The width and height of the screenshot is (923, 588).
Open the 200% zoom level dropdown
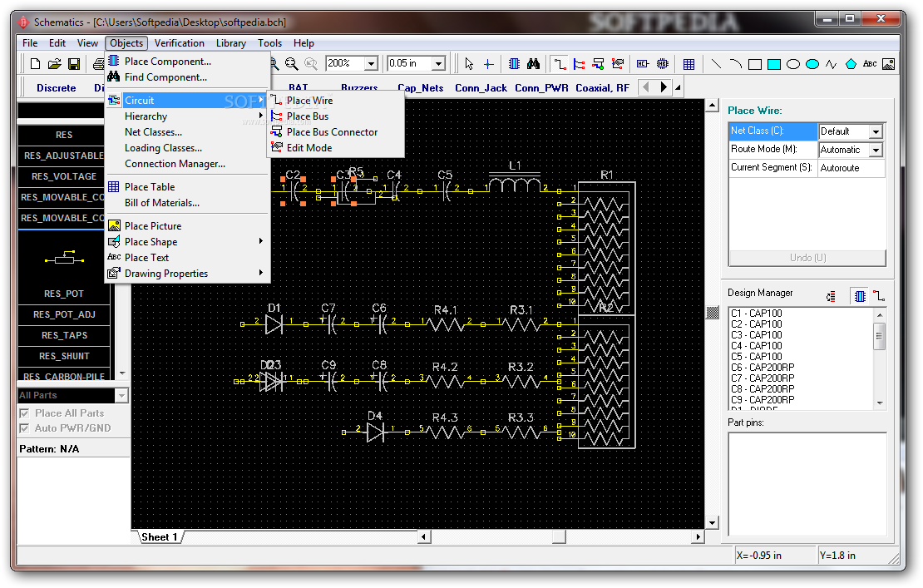[371, 63]
